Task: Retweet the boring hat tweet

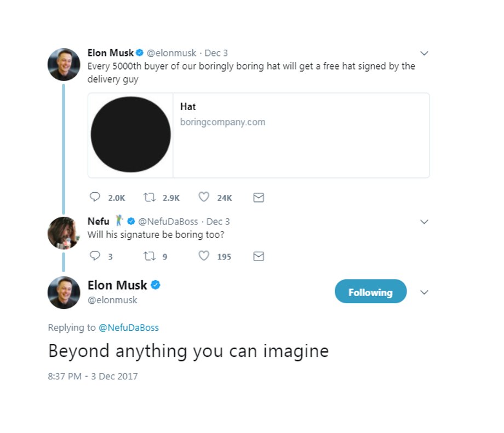Action: [x=149, y=197]
